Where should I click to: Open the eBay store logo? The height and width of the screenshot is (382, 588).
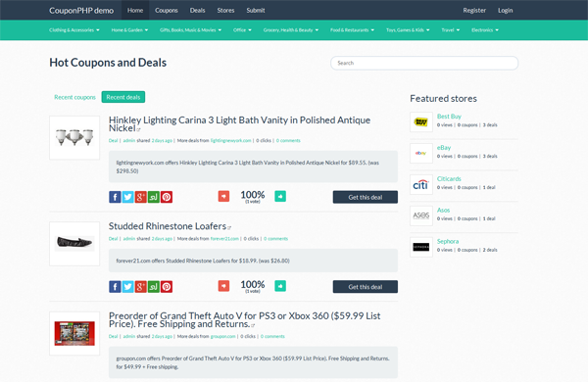coord(421,153)
